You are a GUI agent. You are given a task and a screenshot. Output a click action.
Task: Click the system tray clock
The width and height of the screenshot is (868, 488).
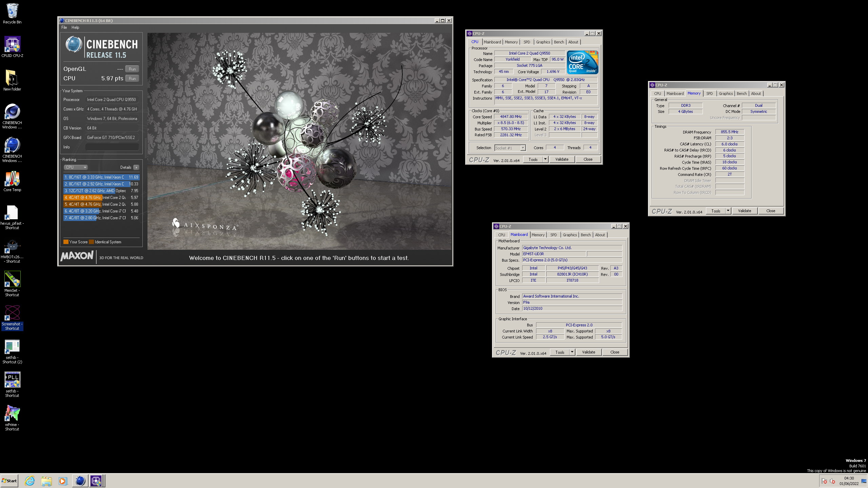(849, 481)
